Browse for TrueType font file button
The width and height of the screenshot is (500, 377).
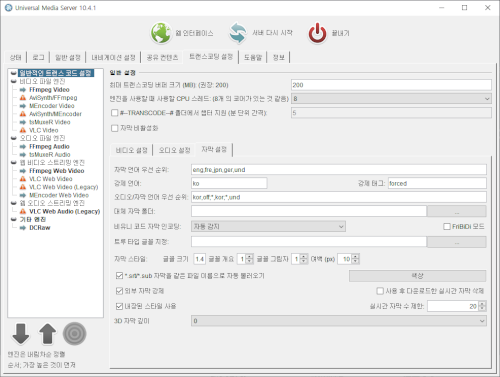pos(456,242)
